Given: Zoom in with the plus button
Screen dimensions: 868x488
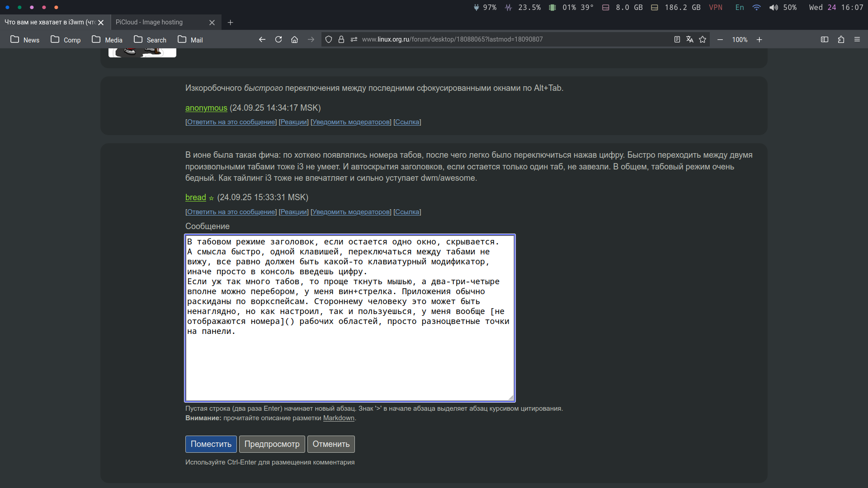Looking at the screenshot, I should click(x=759, y=40).
